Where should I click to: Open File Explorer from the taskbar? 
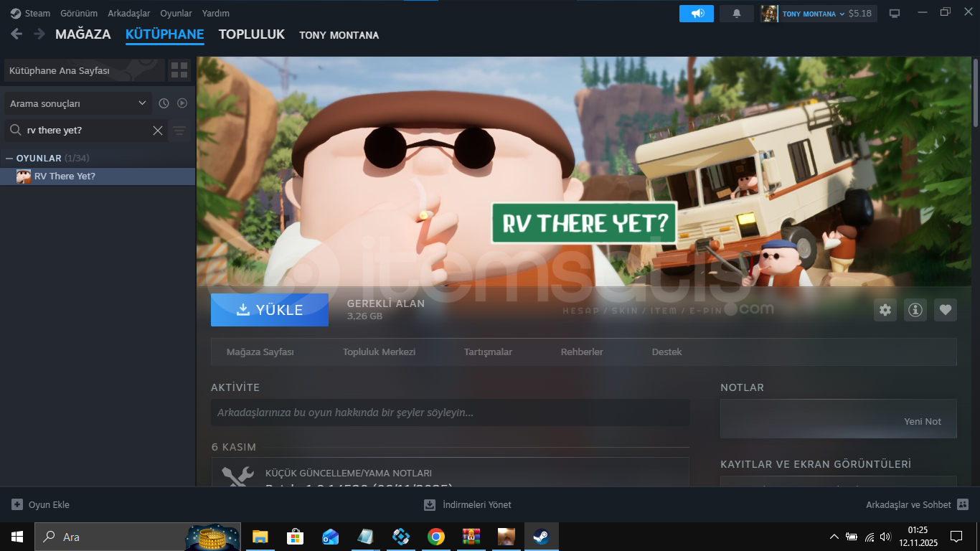pyautogui.click(x=260, y=537)
